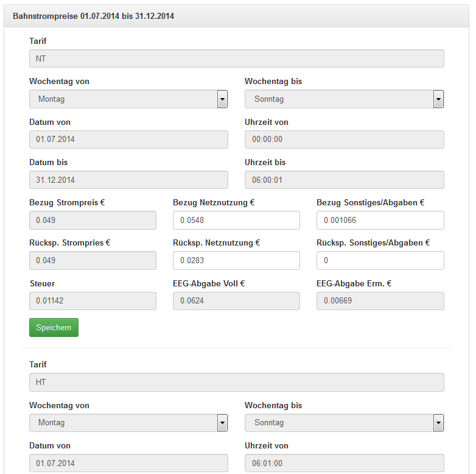This screenshot has height=474, width=476.
Task: Click the Bezug Netznutzung field with 0.0548
Action: [x=236, y=221]
